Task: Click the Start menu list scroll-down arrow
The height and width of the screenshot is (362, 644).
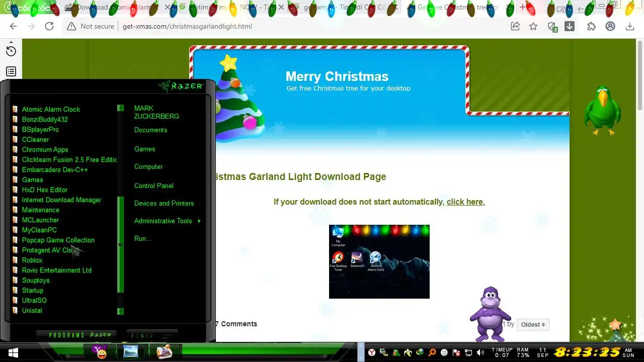Action: coord(120,311)
